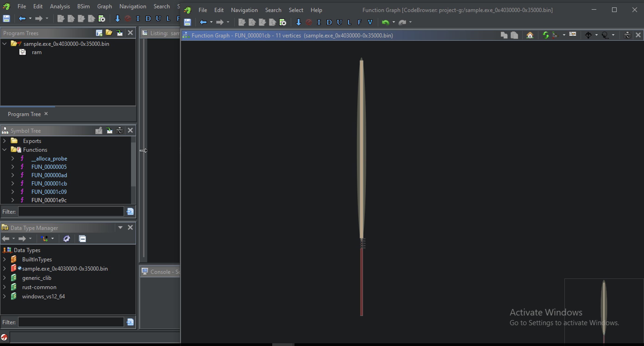Viewport: 644px width, 346px height.
Task: Select the Program Tree tab
Action: pos(24,114)
